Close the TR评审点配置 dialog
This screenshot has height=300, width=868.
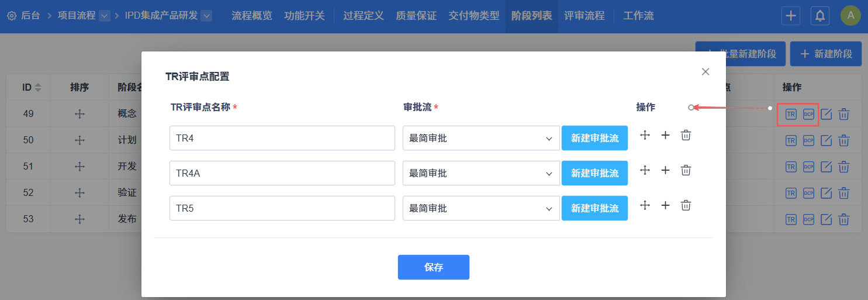[706, 72]
